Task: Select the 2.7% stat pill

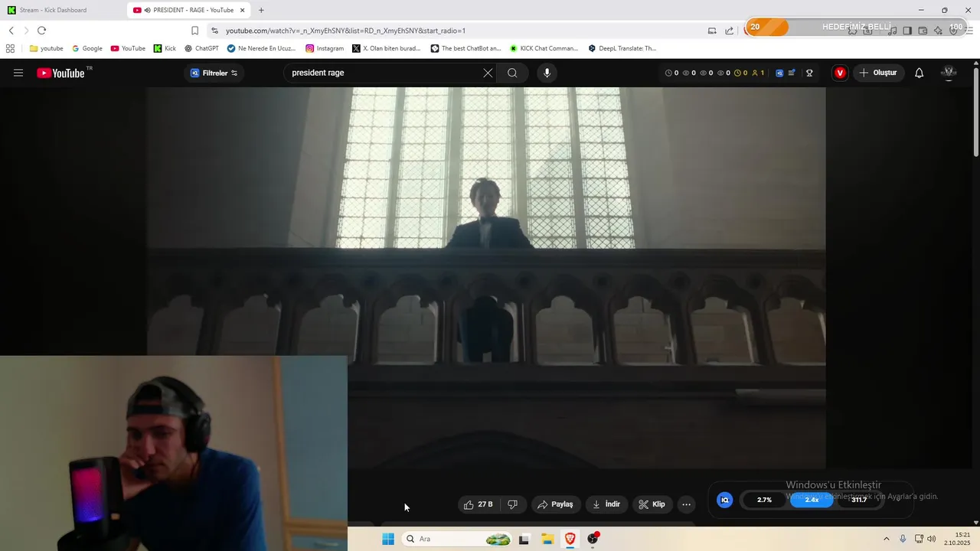Action: click(764, 500)
